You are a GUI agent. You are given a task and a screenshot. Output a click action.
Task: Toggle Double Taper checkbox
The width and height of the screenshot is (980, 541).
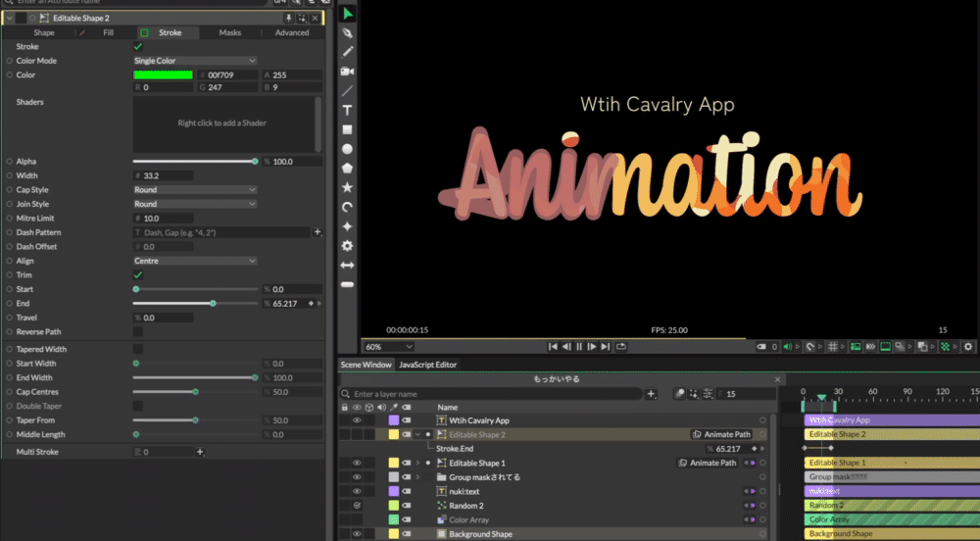[138, 406]
